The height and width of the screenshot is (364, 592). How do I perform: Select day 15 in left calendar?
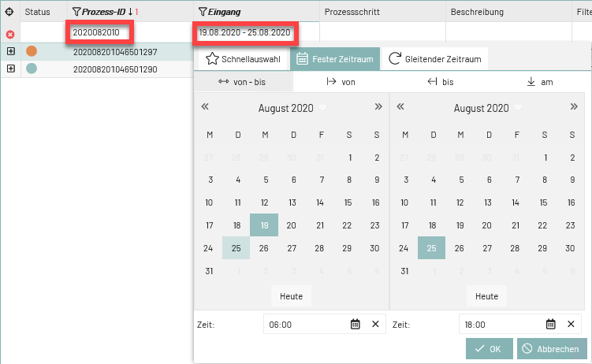pyautogui.click(x=348, y=202)
